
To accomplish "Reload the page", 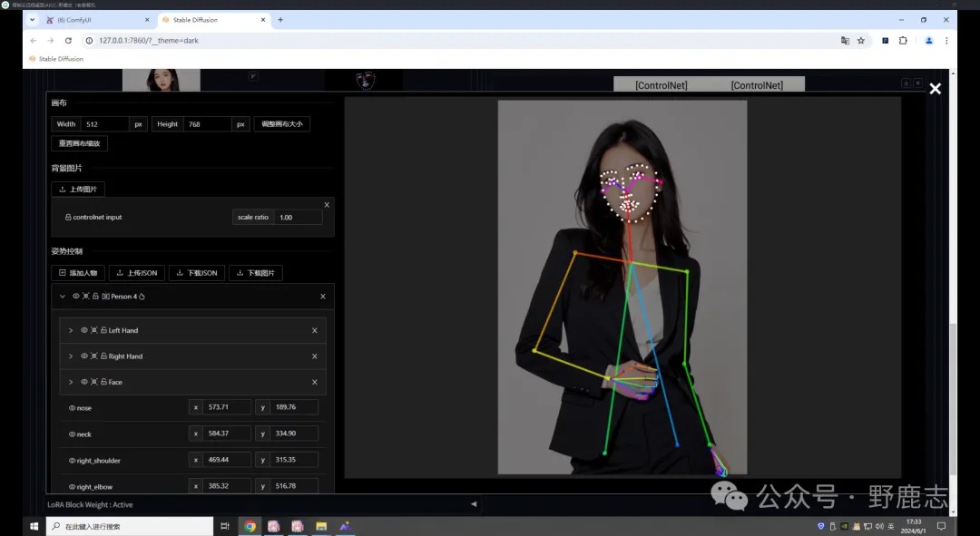I will pos(68,40).
